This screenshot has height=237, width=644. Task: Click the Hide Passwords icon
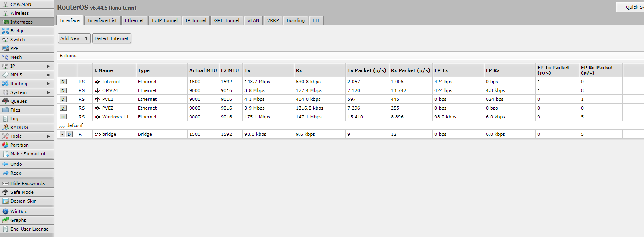(x=6, y=183)
